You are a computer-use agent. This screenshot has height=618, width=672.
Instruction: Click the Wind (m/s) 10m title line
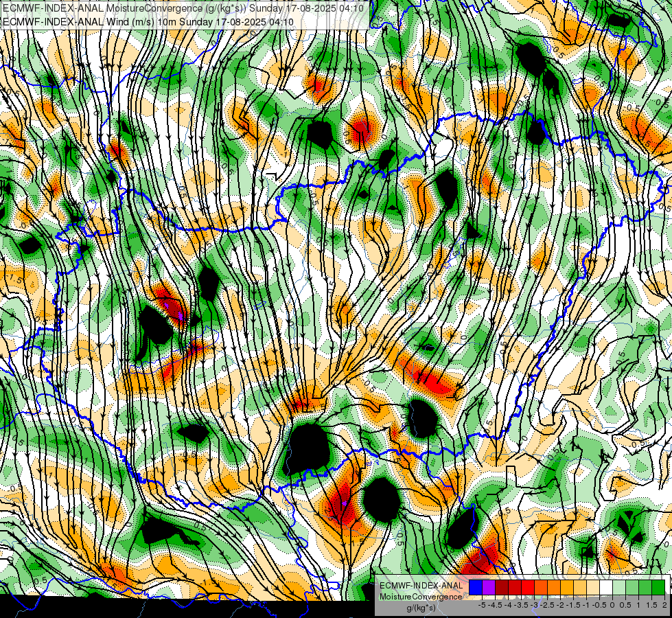(x=148, y=21)
